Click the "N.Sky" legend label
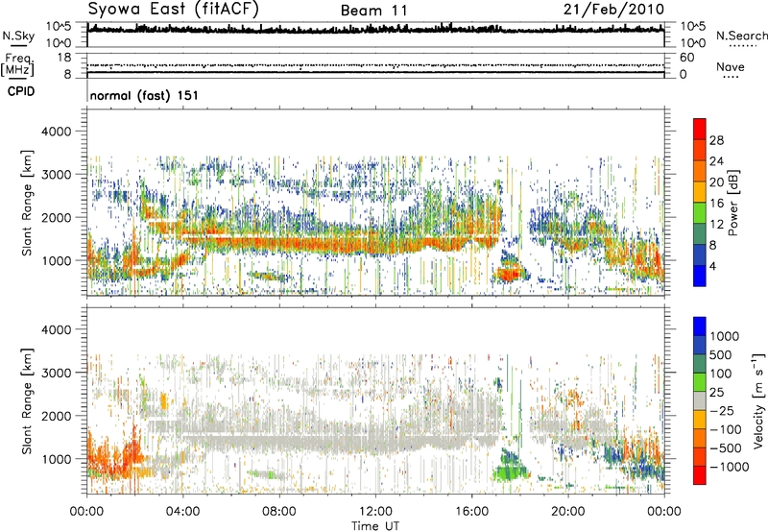Screen dimensions: 768x532 18,36
